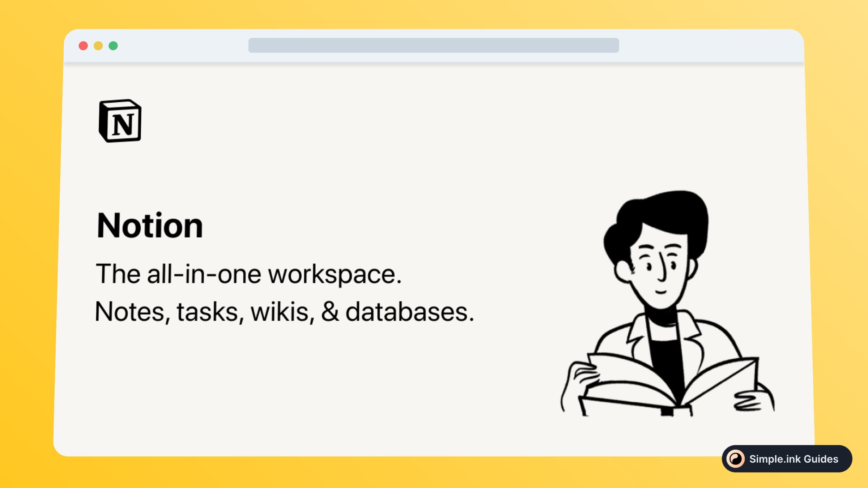
Task: Click the red close button dot
Action: pyautogui.click(x=84, y=46)
